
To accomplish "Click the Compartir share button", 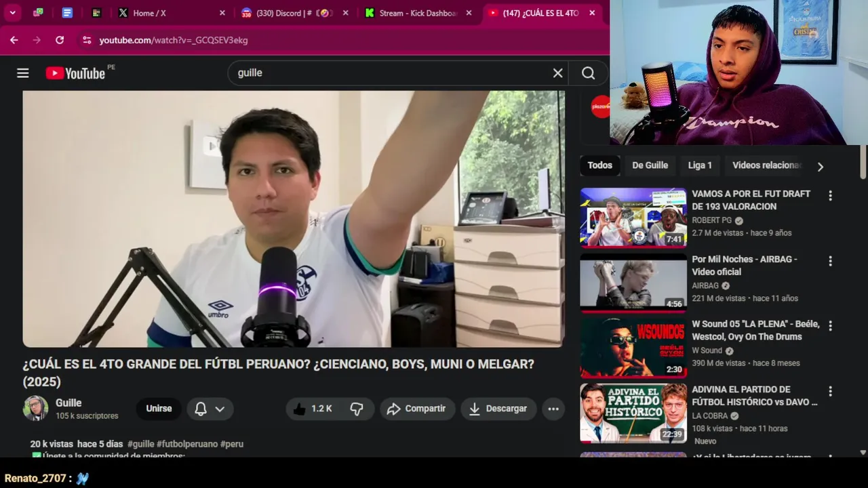I will pos(416,409).
